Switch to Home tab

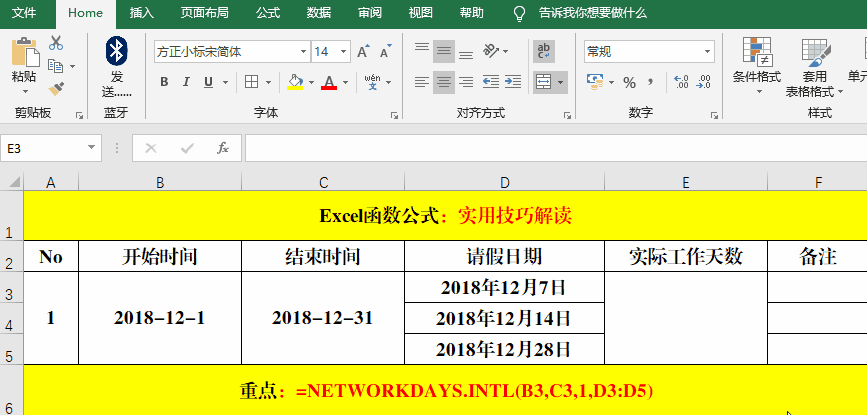point(86,13)
